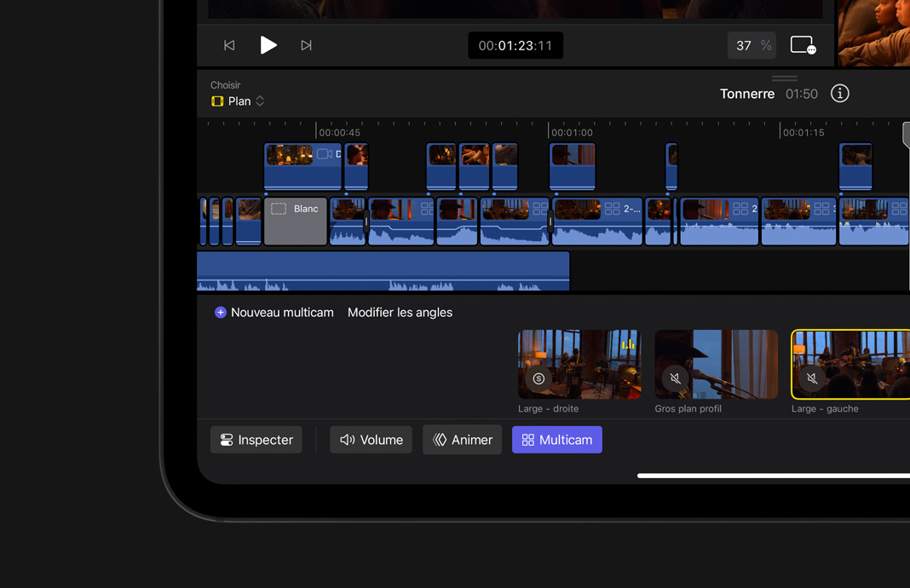This screenshot has width=910, height=588.
Task: Open Modifier les angles
Action: [x=400, y=312]
